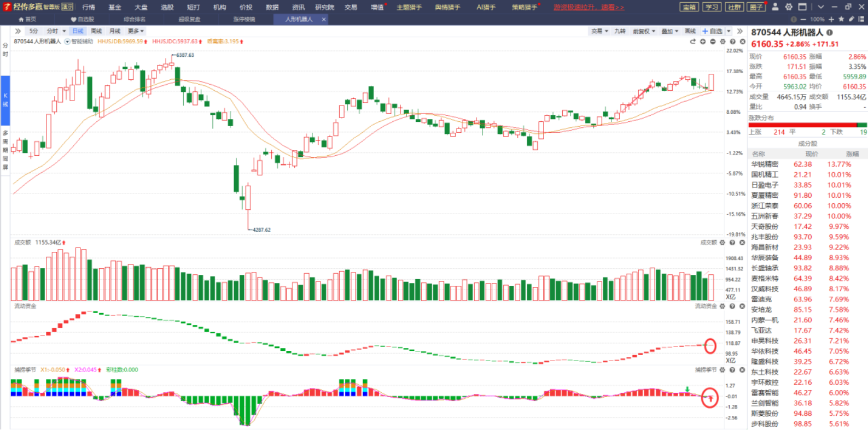Open the 研究院 menu

click(x=325, y=7)
